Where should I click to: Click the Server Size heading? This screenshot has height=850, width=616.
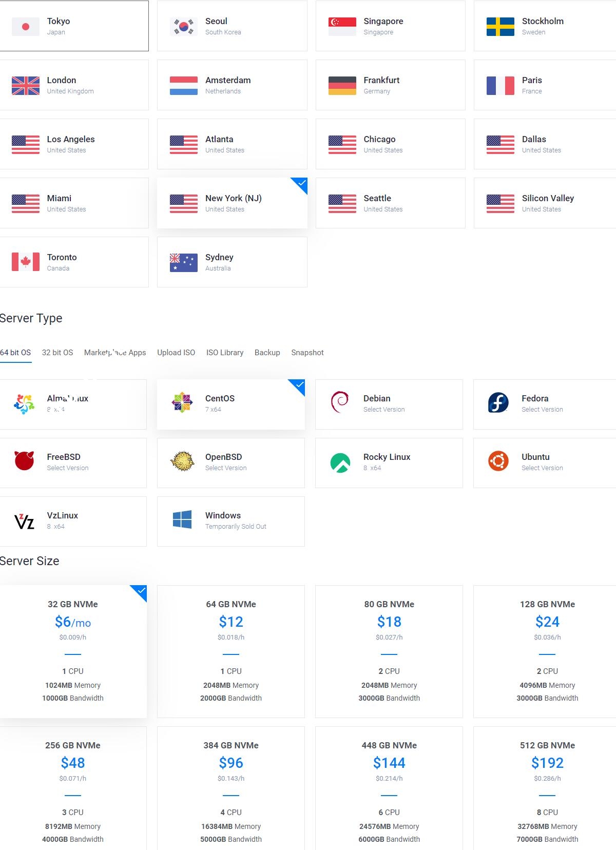pyautogui.click(x=29, y=561)
